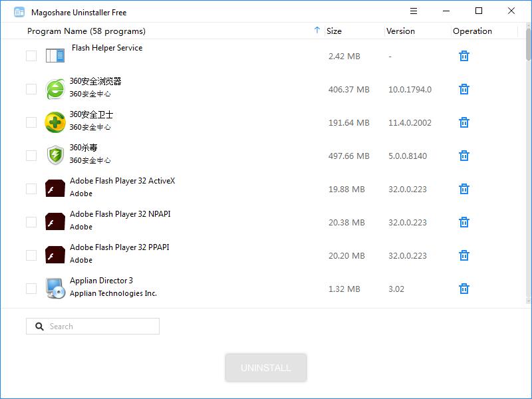This screenshot has height=399, width=532.
Task: Click the ascending sort arrow near Program Name
Action: [x=317, y=31]
